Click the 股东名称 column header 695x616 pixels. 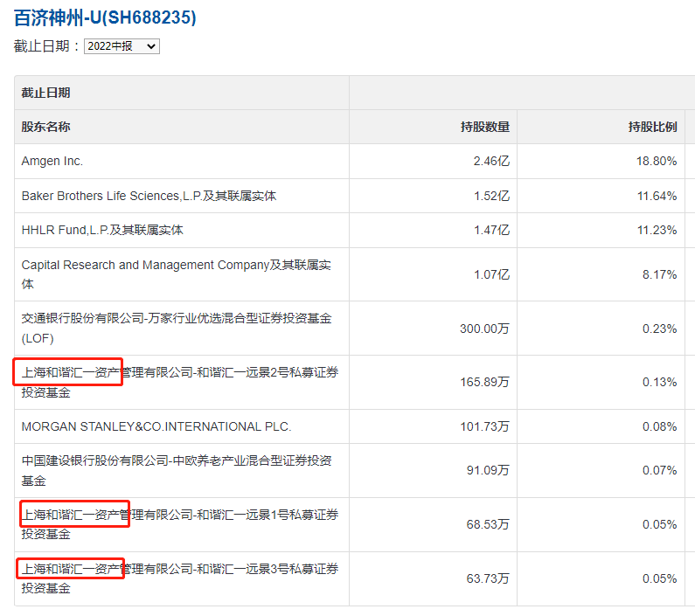point(46,127)
